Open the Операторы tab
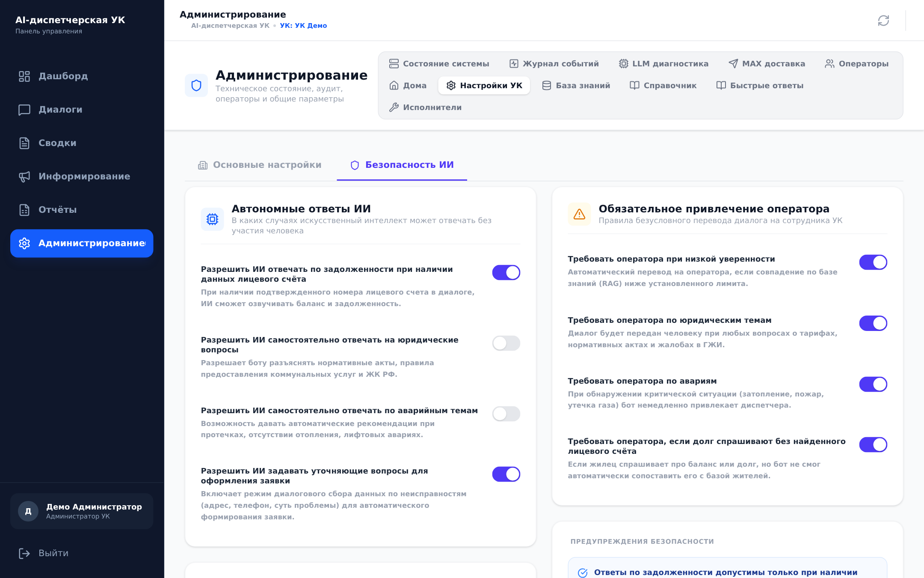Image resolution: width=924 pixels, height=578 pixels. point(857,64)
